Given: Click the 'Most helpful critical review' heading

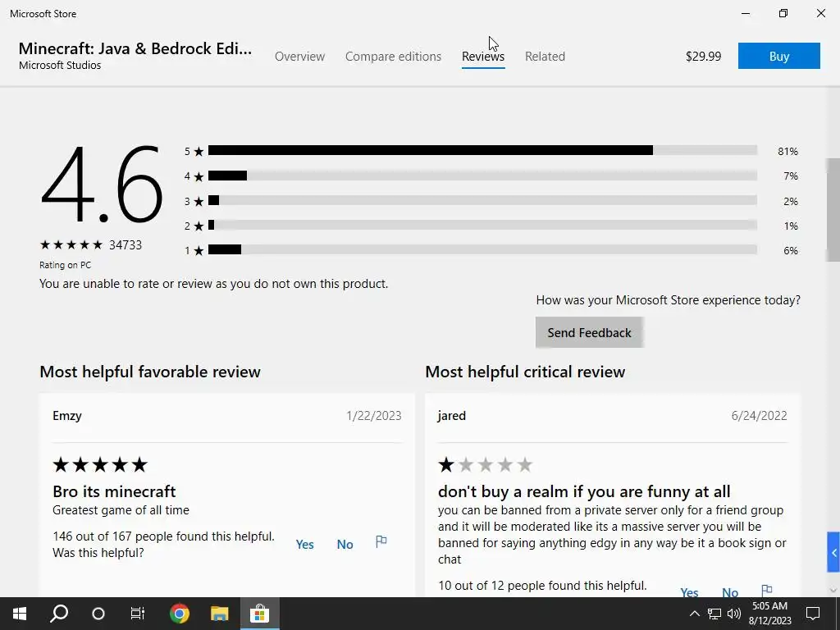Looking at the screenshot, I should click(x=525, y=372).
